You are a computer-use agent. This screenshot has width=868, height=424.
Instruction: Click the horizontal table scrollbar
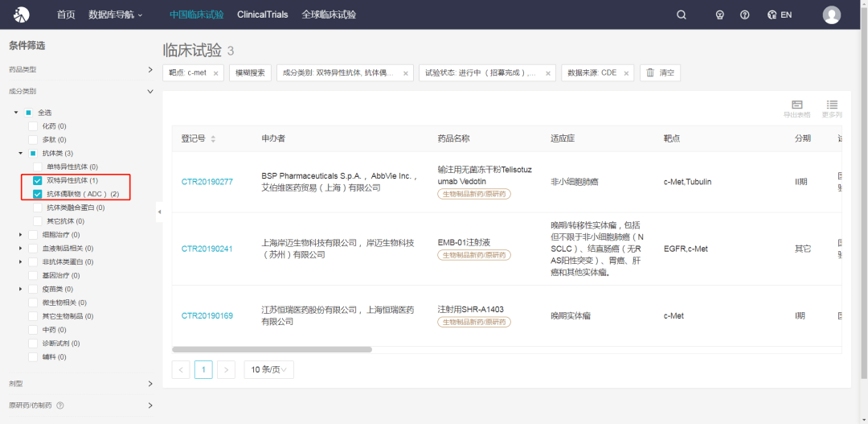click(272, 350)
